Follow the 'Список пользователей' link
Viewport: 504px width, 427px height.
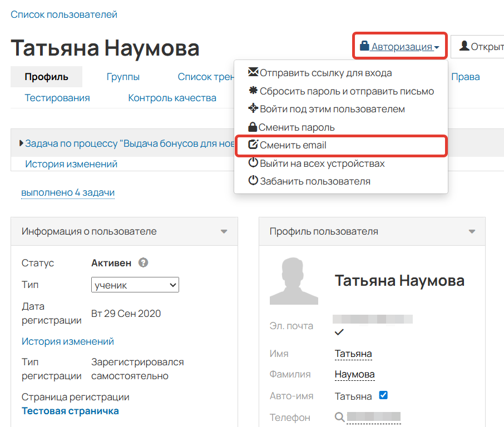click(63, 14)
